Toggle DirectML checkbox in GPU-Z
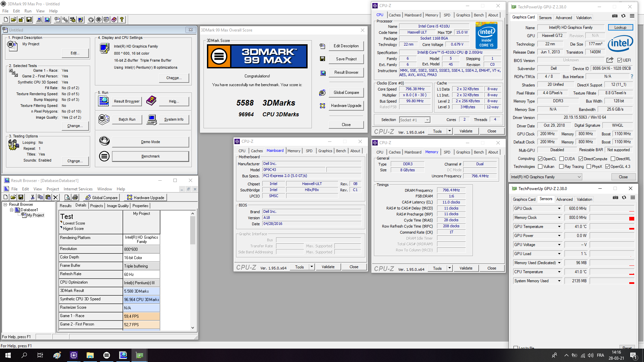Image resolution: width=644 pixels, height=362 pixels. coord(613,159)
